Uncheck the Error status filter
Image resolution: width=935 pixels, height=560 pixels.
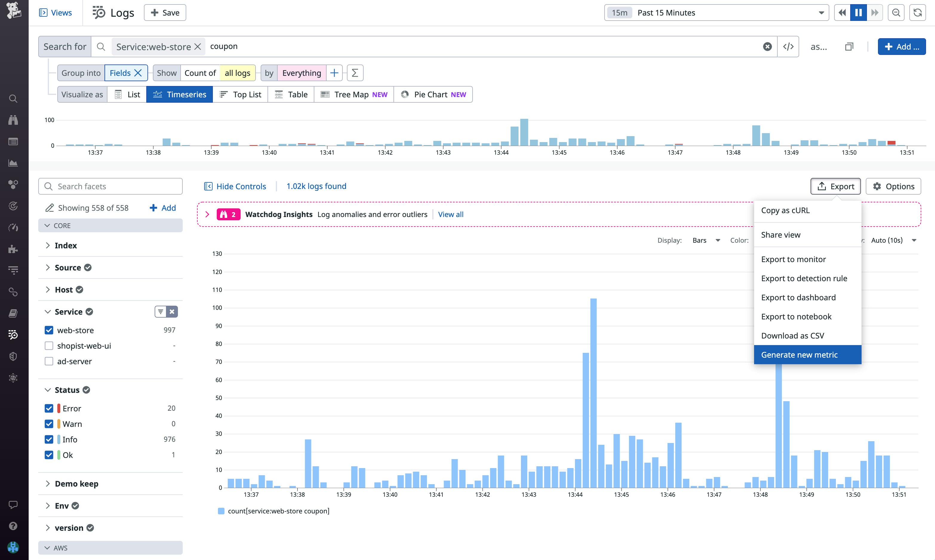click(x=49, y=408)
